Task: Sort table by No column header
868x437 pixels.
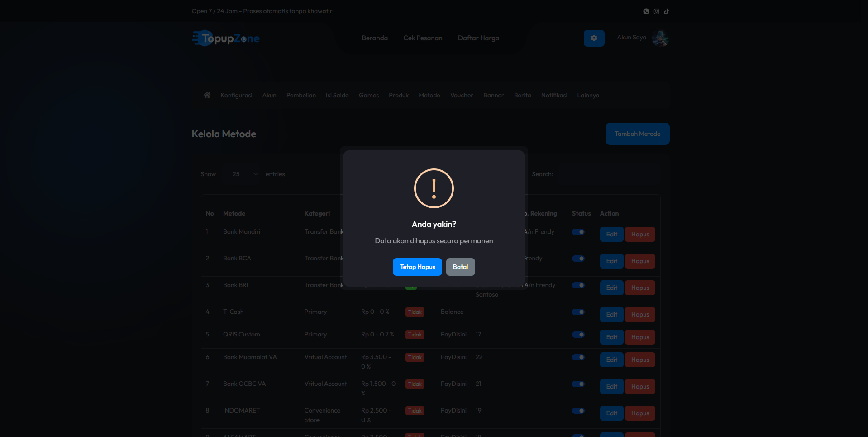Action: click(x=210, y=213)
